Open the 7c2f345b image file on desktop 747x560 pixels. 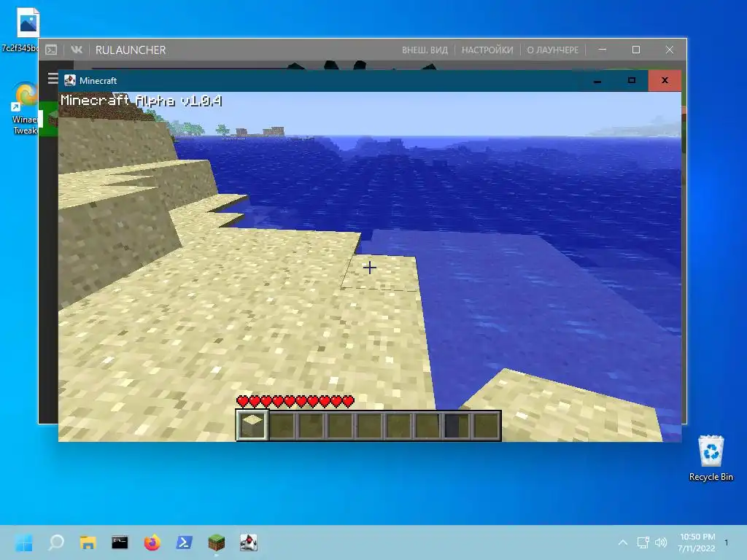pos(27,29)
